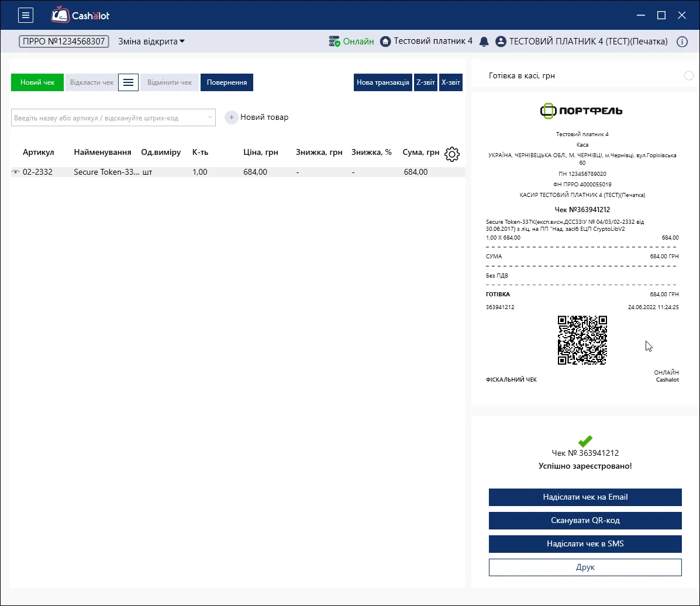Click ПРРО №1234568307 badge
The width and height of the screenshot is (700, 606).
pyautogui.click(x=64, y=41)
